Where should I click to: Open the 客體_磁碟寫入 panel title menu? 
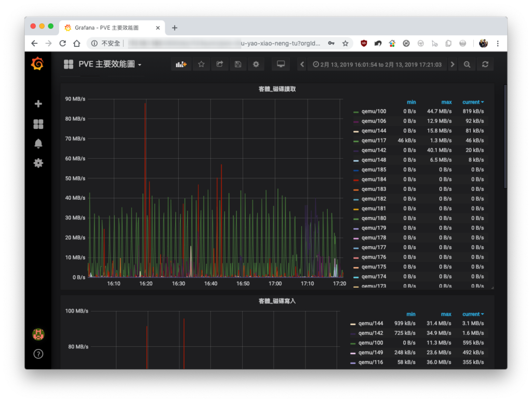[x=277, y=301]
